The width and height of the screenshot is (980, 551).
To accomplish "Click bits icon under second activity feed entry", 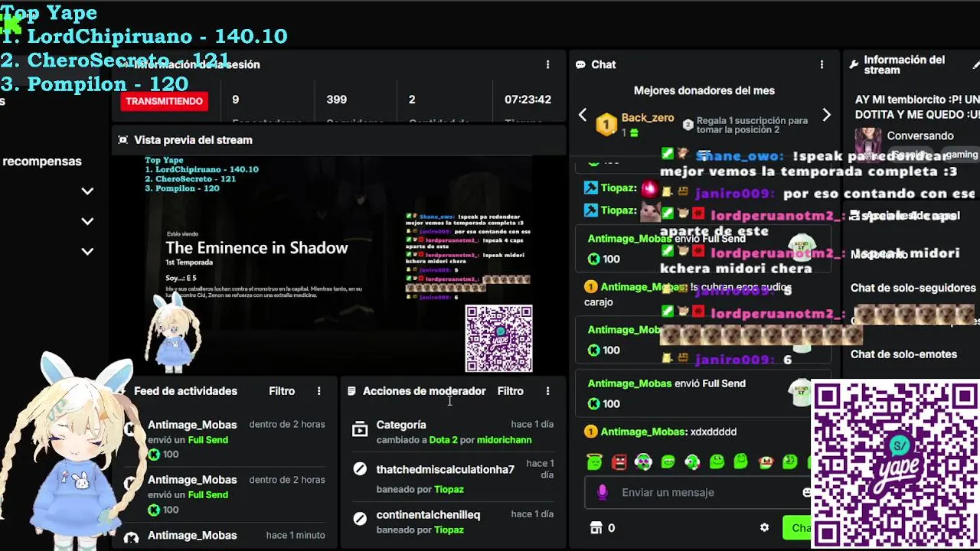I will (x=154, y=510).
